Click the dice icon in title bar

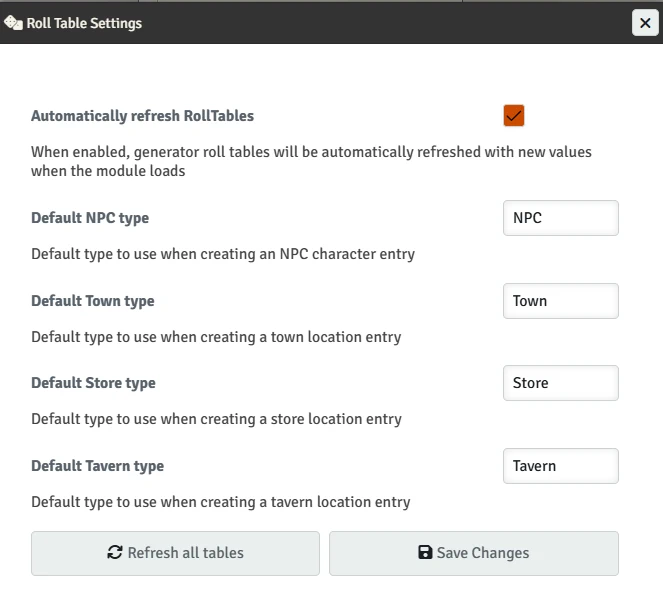click(x=13, y=23)
